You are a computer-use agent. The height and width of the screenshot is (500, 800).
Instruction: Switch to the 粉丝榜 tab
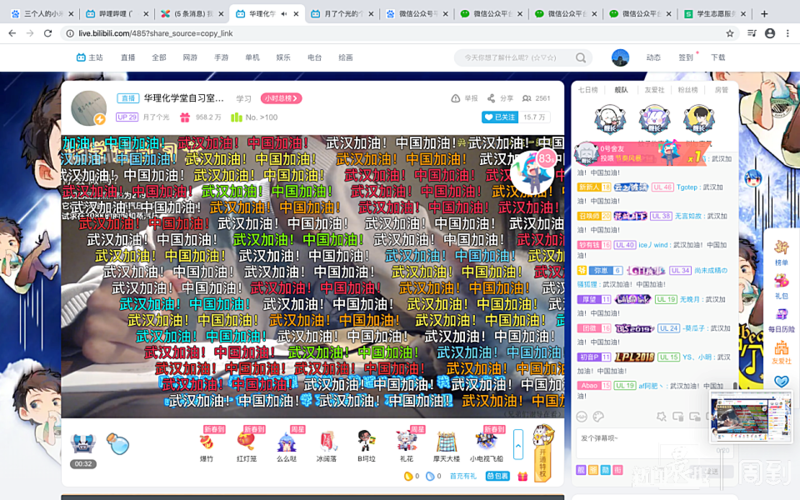click(x=688, y=90)
